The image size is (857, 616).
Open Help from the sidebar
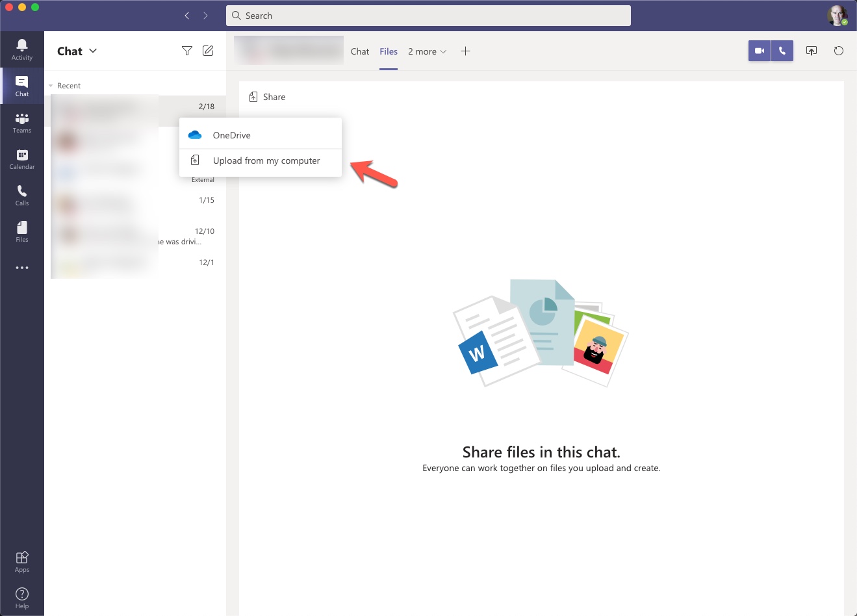coord(22,596)
